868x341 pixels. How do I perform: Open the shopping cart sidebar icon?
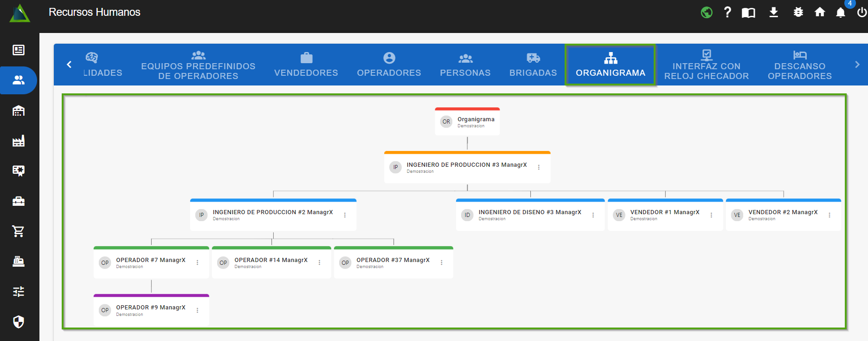(x=19, y=231)
